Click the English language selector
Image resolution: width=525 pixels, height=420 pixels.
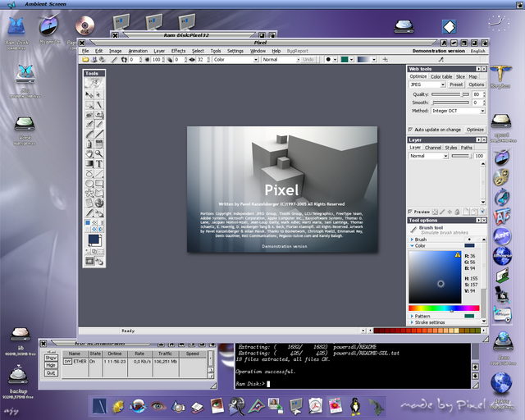pyautogui.click(x=477, y=51)
